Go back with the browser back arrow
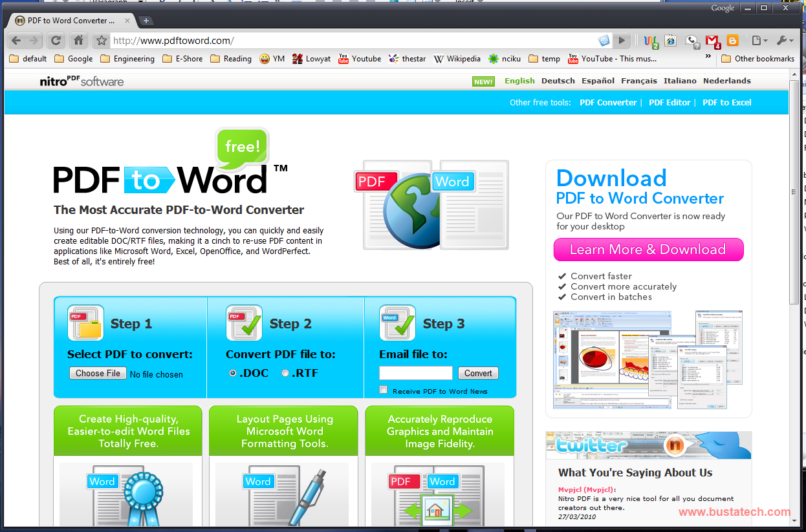The image size is (806, 532). pos(17,41)
